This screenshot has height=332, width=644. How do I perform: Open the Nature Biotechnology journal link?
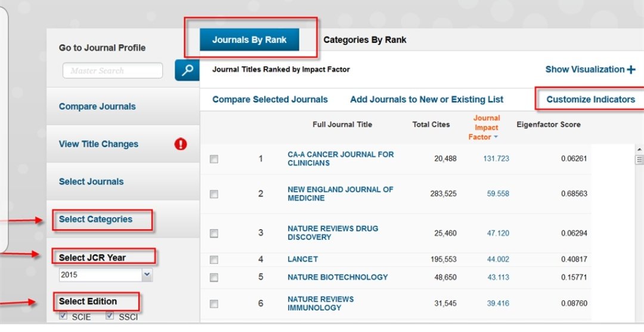[x=338, y=277]
